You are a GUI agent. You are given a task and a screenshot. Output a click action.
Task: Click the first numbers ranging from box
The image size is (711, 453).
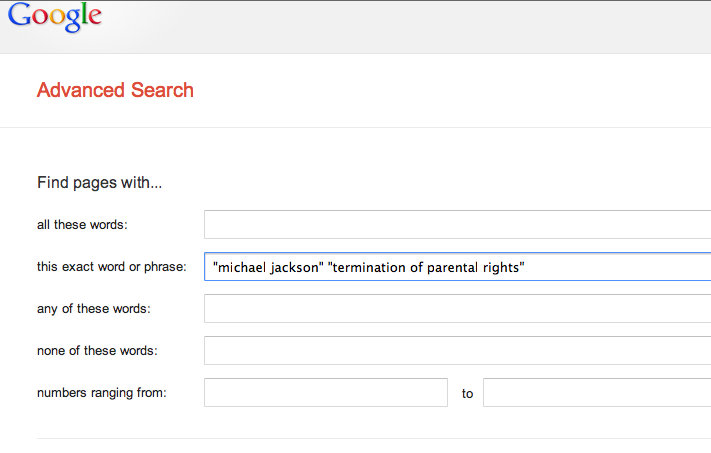tap(326, 393)
